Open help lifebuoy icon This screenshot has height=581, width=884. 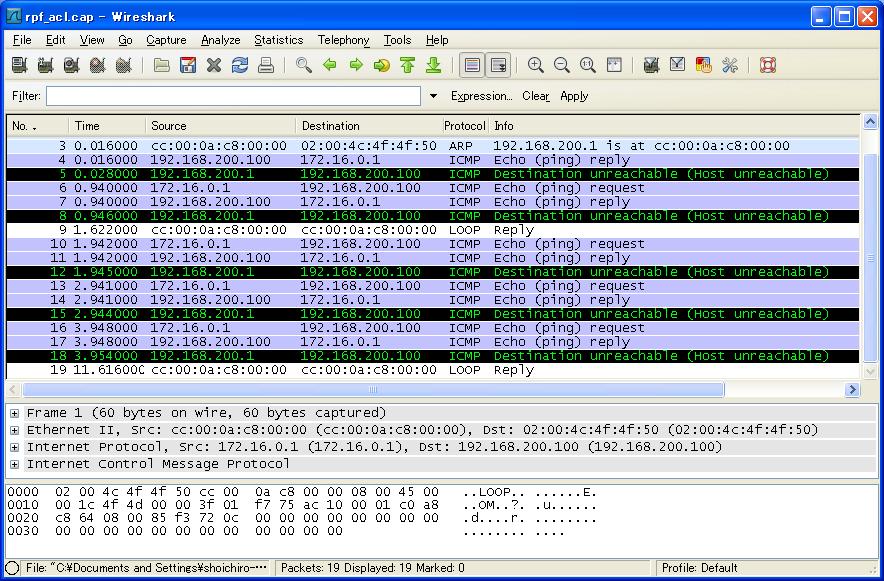[x=768, y=65]
